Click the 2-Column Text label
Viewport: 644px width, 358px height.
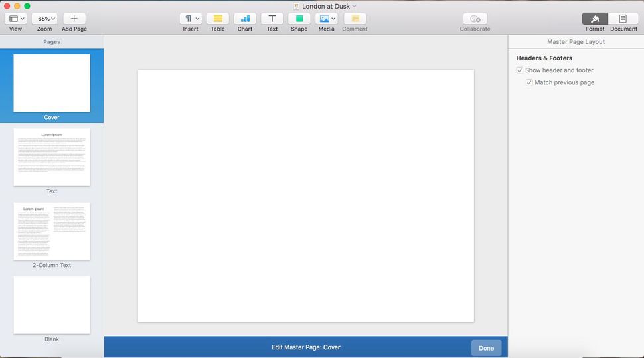52,265
